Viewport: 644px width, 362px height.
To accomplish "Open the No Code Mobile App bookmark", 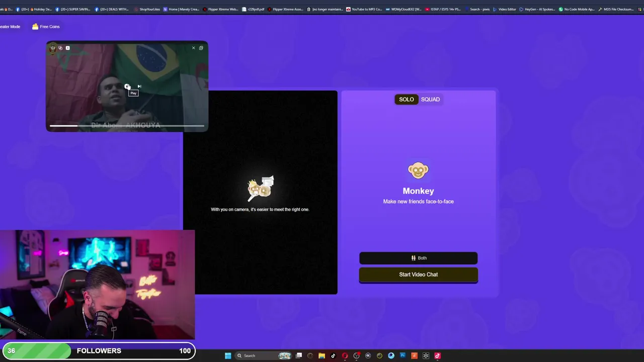I will 576,9.
